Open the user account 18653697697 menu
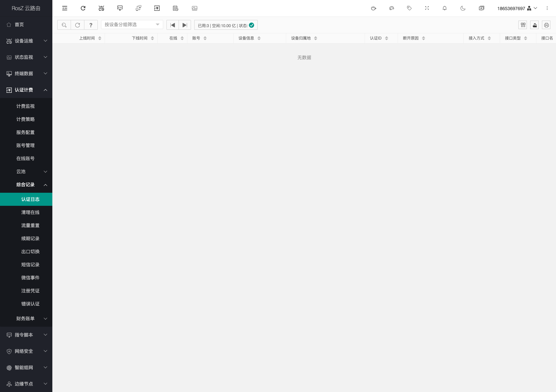This screenshot has height=392, width=556. [x=517, y=8]
